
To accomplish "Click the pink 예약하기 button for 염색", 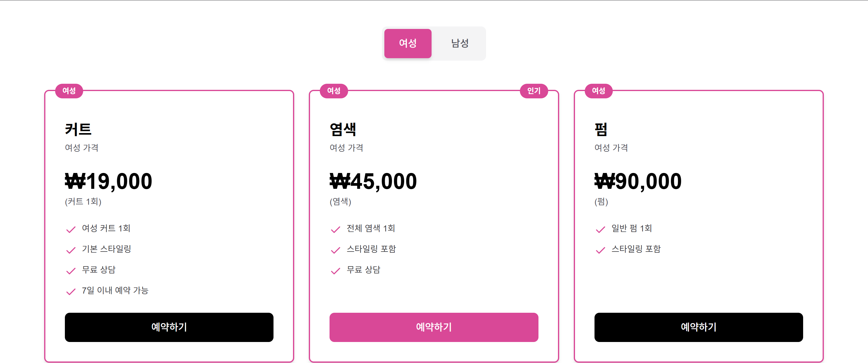I will click(x=434, y=327).
